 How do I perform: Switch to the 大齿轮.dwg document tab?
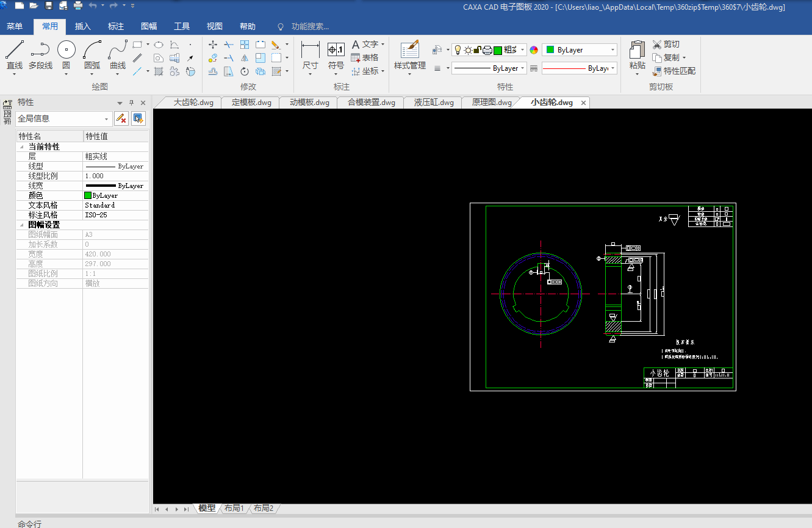[193, 103]
